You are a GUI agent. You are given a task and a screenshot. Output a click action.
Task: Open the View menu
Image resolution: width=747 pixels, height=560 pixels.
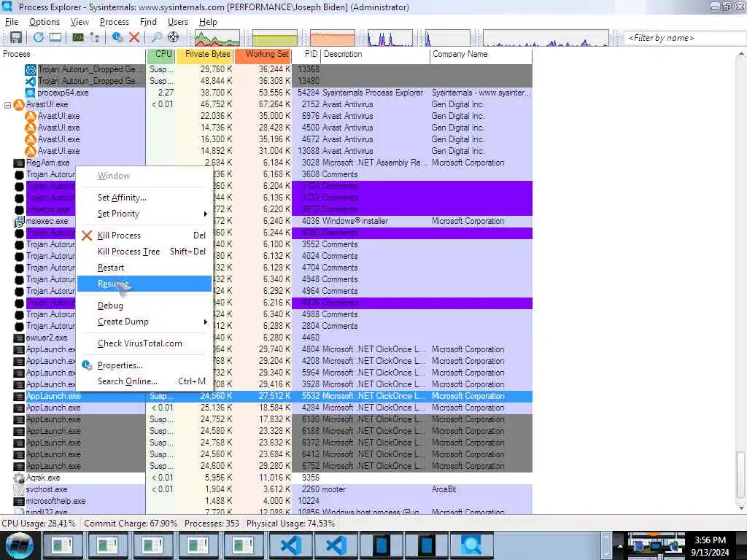click(80, 22)
